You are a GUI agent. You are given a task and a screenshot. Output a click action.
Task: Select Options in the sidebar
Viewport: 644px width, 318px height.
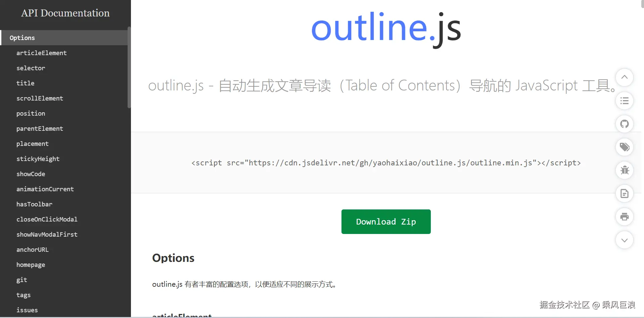point(64,38)
